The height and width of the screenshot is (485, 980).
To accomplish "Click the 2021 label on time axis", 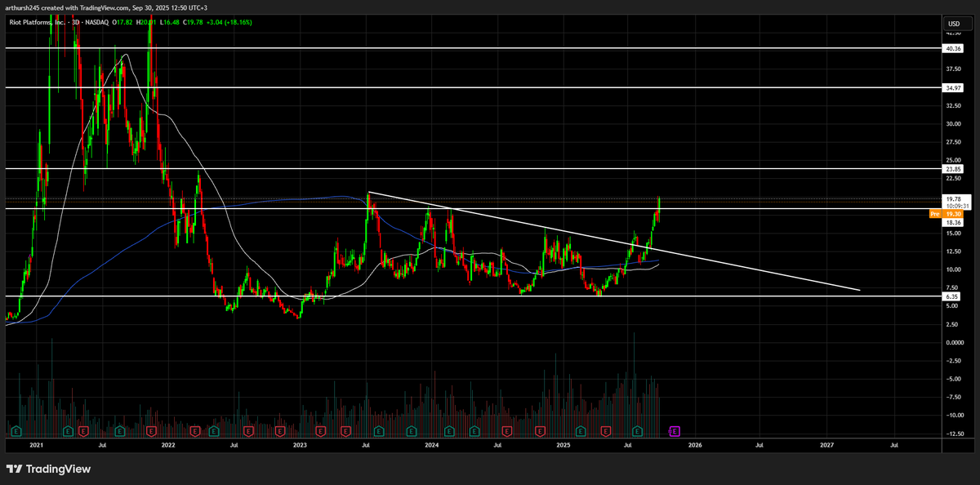I will pos(36,446).
